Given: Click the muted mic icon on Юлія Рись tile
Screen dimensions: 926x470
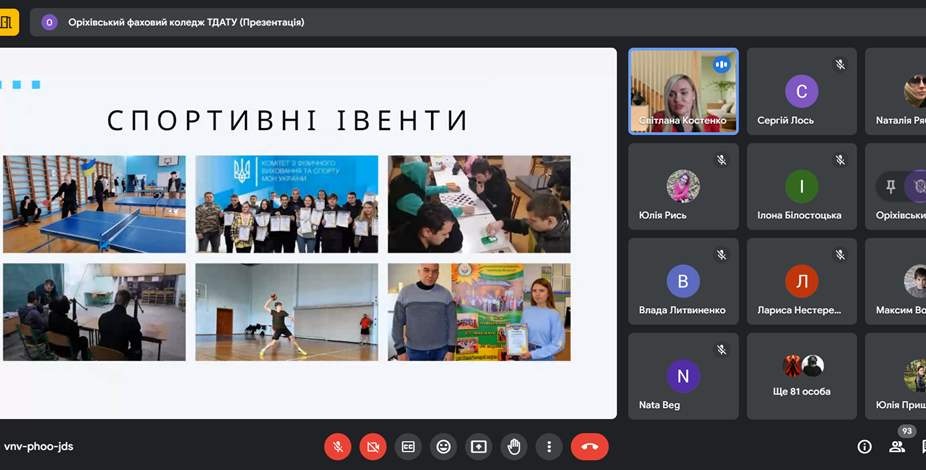Looking at the screenshot, I should (721, 160).
